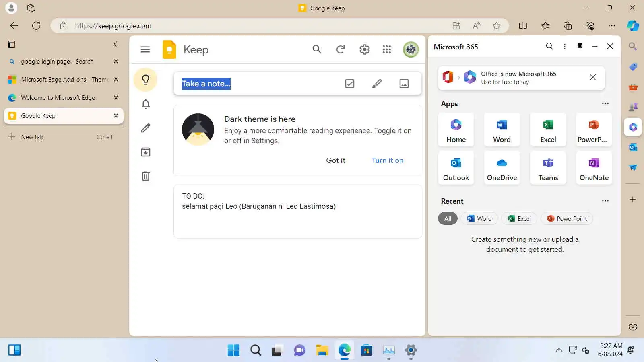The image size is (644, 362).
Task: Open the Edge profile icon
Action: click(x=11, y=8)
